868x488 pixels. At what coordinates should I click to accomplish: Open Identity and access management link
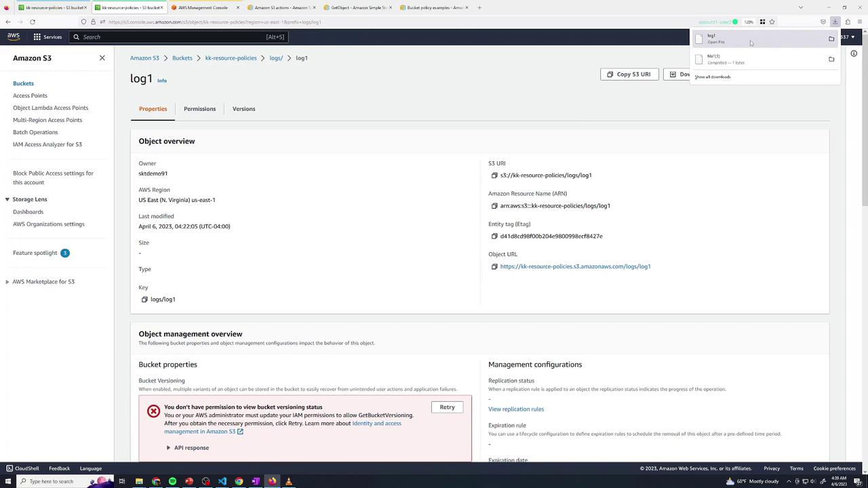(x=282, y=428)
